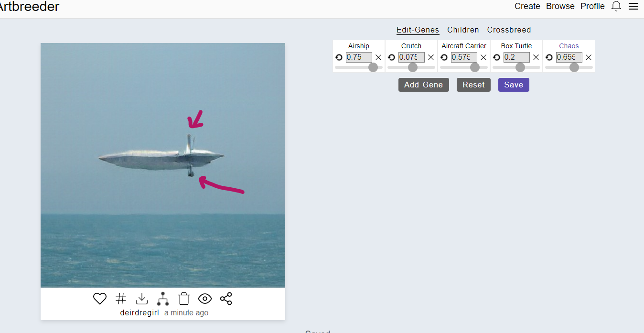Open the notifications bell
The image size is (644, 333).
pyautogui.click(x=616, y=6)
